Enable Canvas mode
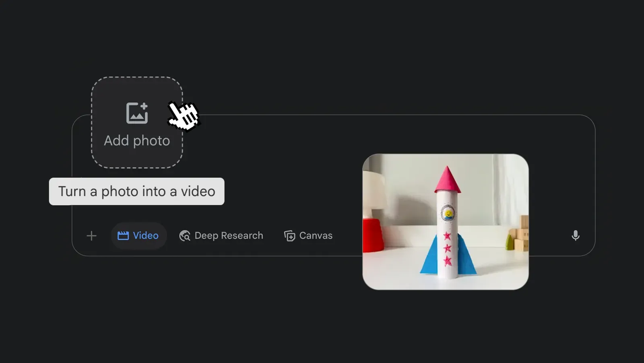Image resolution: width=644 pixels, height=363 pixels. click(308, 235)
